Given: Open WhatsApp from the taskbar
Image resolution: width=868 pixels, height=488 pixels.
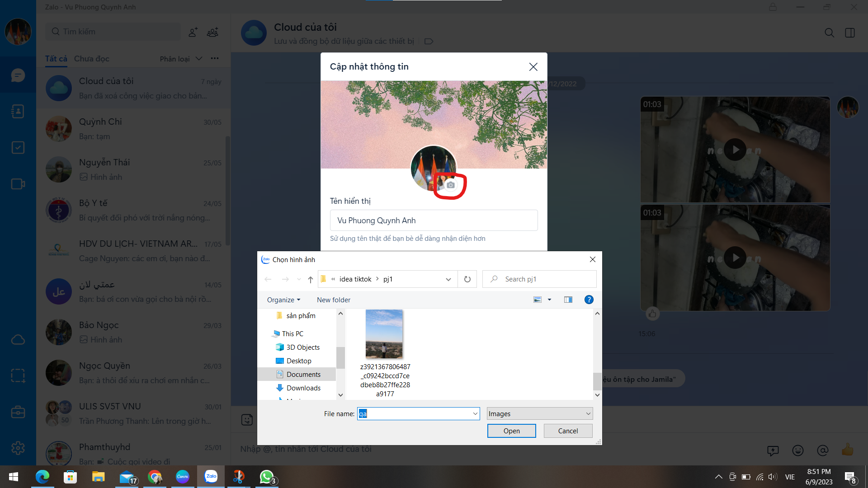Looking at the screenshot, I should point(267,477).
